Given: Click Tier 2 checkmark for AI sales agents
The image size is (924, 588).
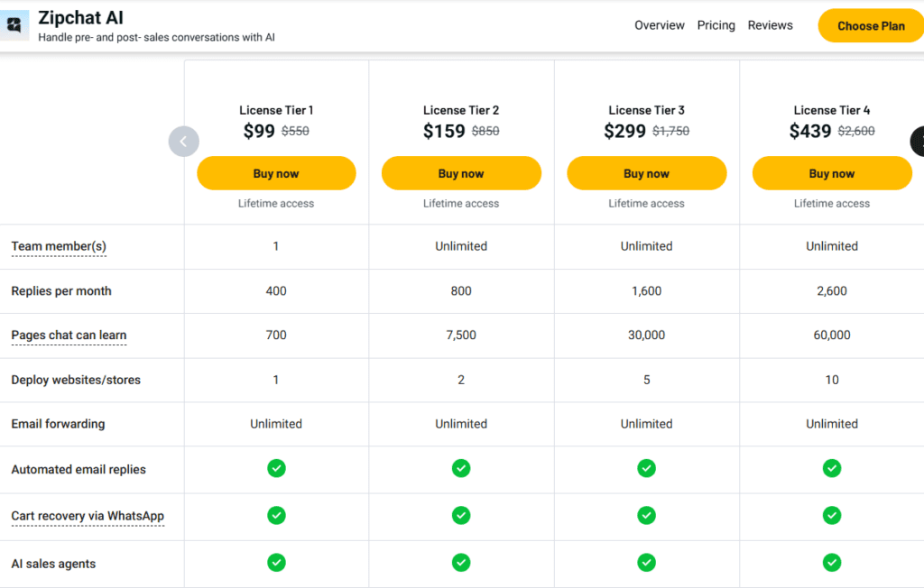Looking at the screenshot, I should tap(461, 562).
